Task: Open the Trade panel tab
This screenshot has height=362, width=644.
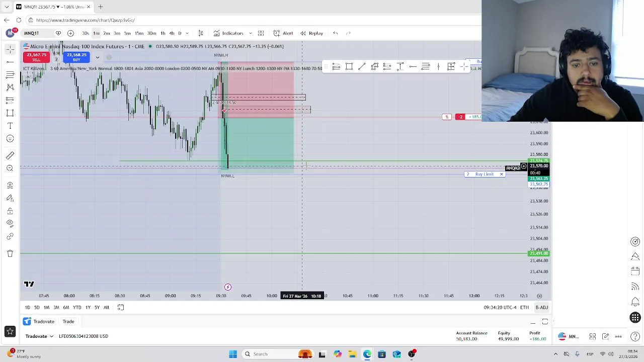Action: [68, 321]
